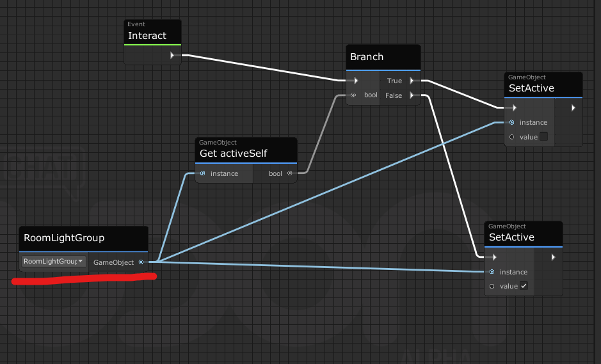The height and width of the screenshot is (364, 601).
Task: Click the GameObject output port on RoomLightGroup
Action: click(x=141, y=262)
